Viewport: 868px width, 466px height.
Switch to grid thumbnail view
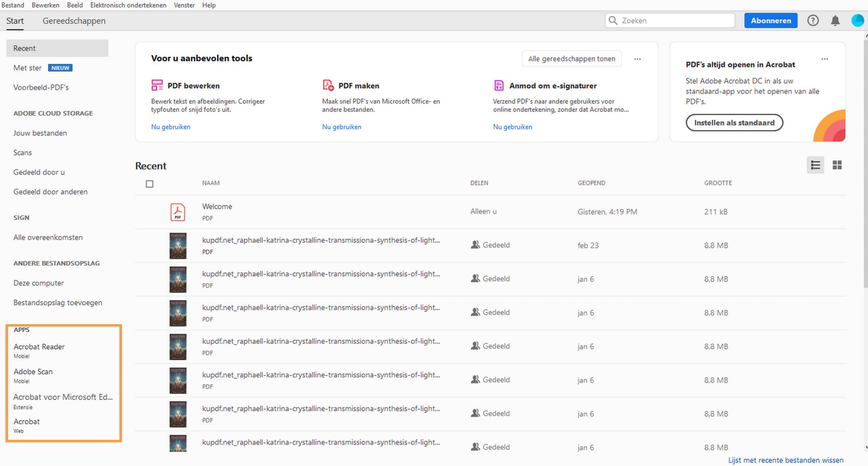[837, 165]
